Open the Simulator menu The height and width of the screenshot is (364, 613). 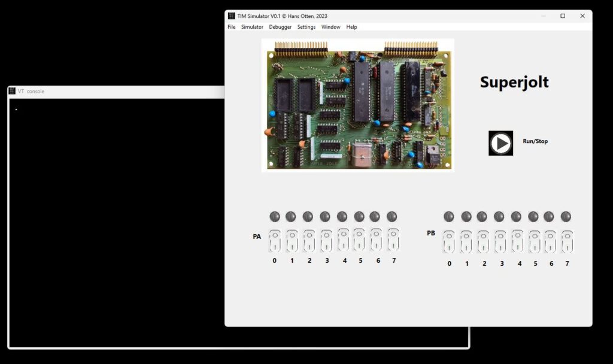pyautogui.click(x=252, y=27)
